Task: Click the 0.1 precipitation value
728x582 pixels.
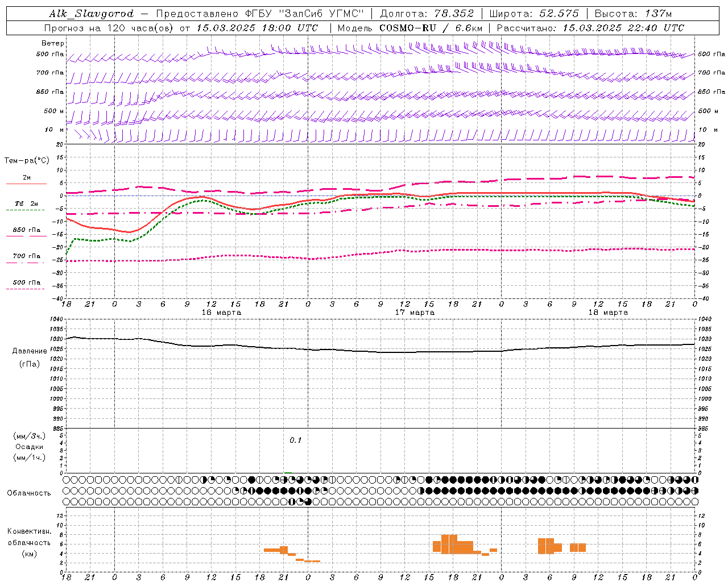Action: pos(295,440)
